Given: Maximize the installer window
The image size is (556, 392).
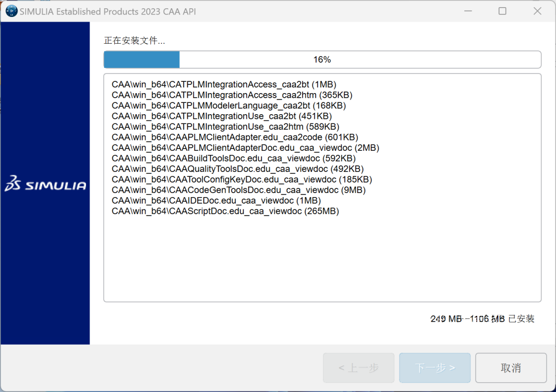Looking at the screenshot, I should coord(502,11).
